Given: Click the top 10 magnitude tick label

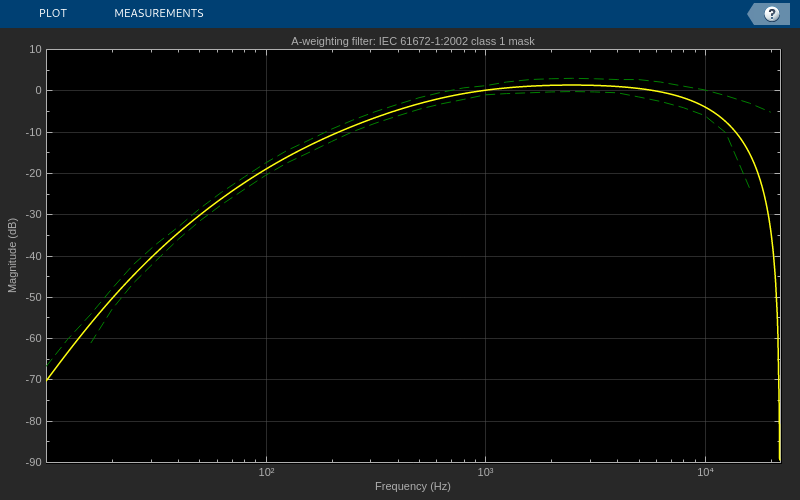Looking at the screenshot, I should 36,49.
